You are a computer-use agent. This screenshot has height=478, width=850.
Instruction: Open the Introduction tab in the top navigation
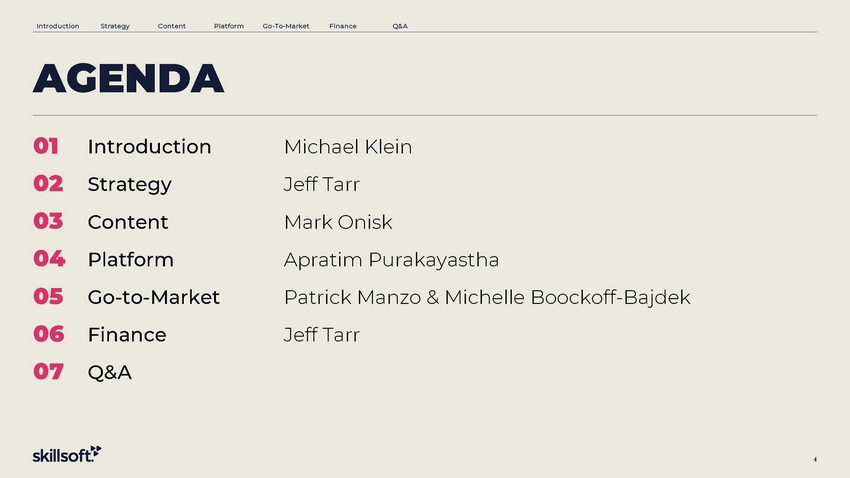(x=57, y=26)
